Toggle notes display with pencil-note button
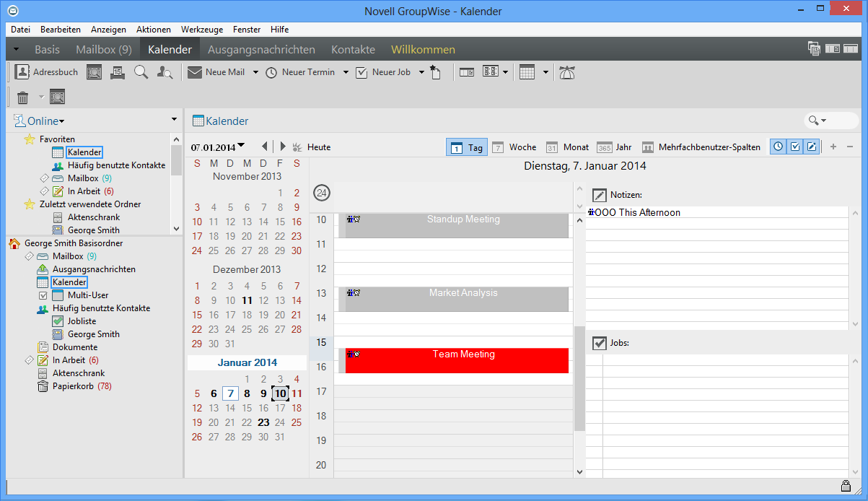Viewport: 868px width, 501px height. point(811,147)
